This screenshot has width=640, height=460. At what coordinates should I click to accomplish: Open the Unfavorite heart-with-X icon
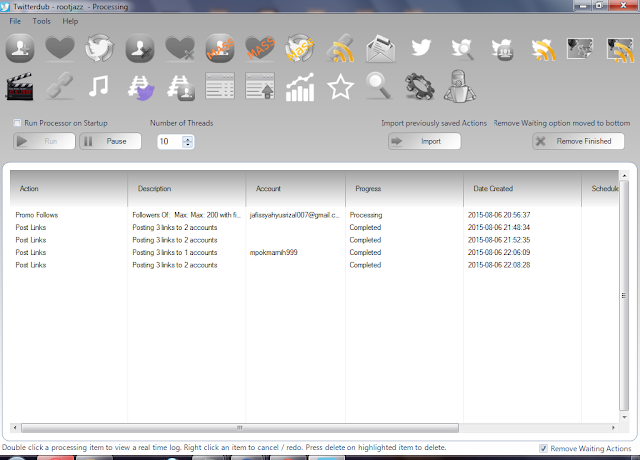[x=180, y=49]
